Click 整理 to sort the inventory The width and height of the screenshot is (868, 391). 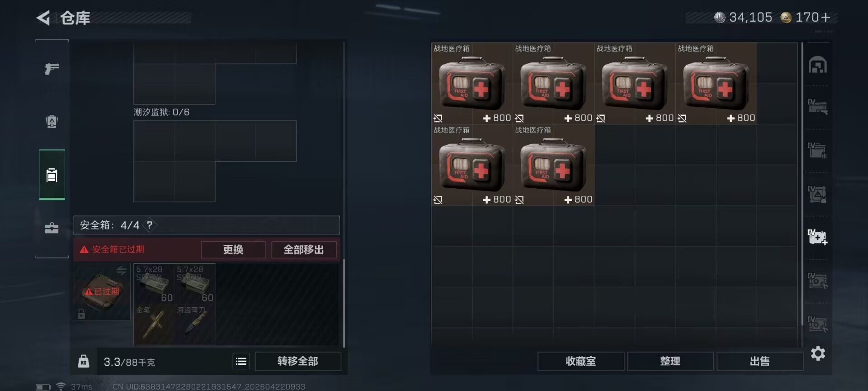[670, 361]
